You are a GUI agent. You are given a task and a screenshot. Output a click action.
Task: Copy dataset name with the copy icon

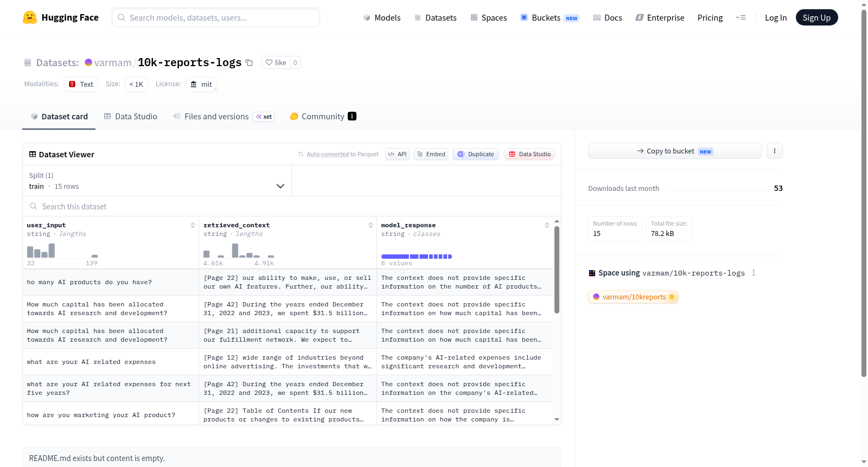click(249, 62)
